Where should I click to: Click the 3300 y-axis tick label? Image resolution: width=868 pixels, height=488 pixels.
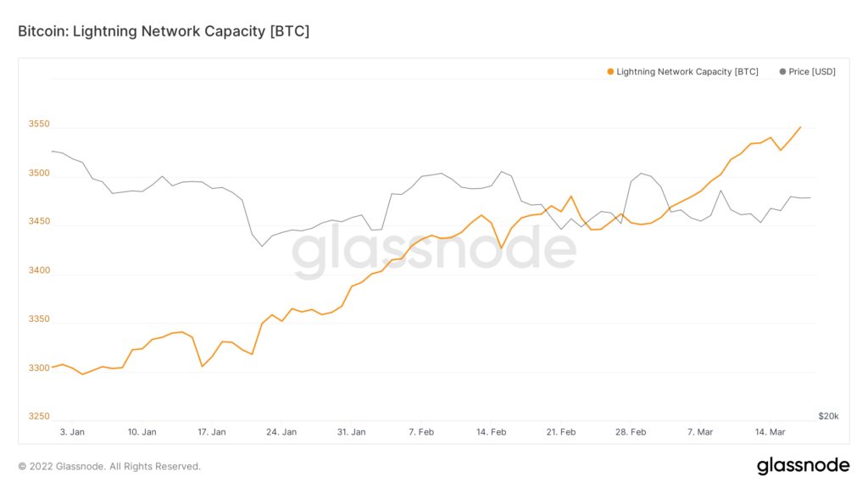point(40,369)
